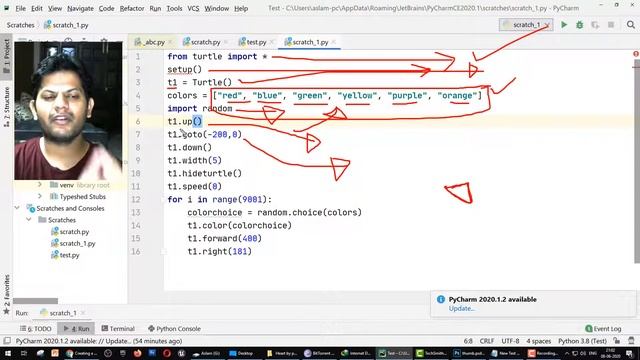This screenshot has width=640, height=360.
Task: Select scratch_1.py in project tree
Action: point(73,243)
